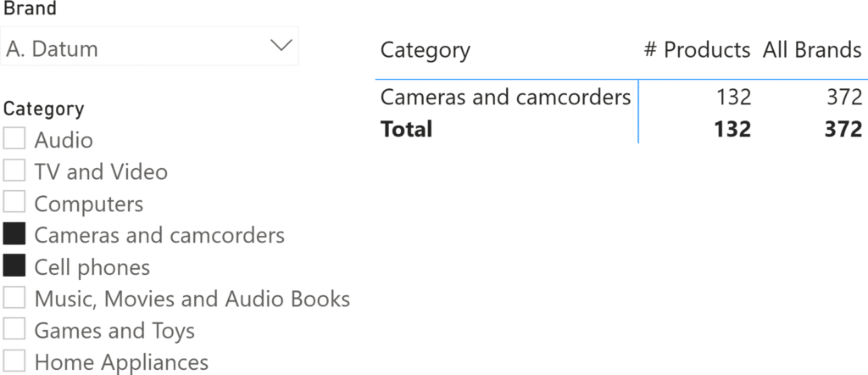Deselect the Cell phones checkbox
The height and width of the screenshot is (375, 868).
[x=14, y=267]
